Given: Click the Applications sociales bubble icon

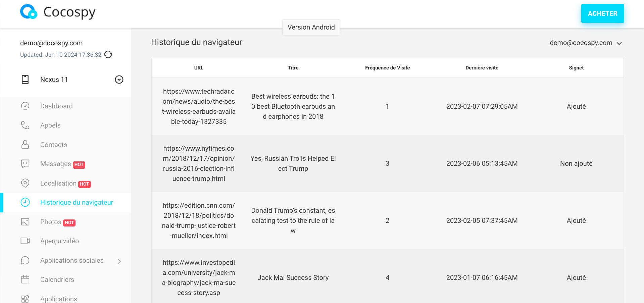Looking at the screenshot, I should click(x=25, y=260).
